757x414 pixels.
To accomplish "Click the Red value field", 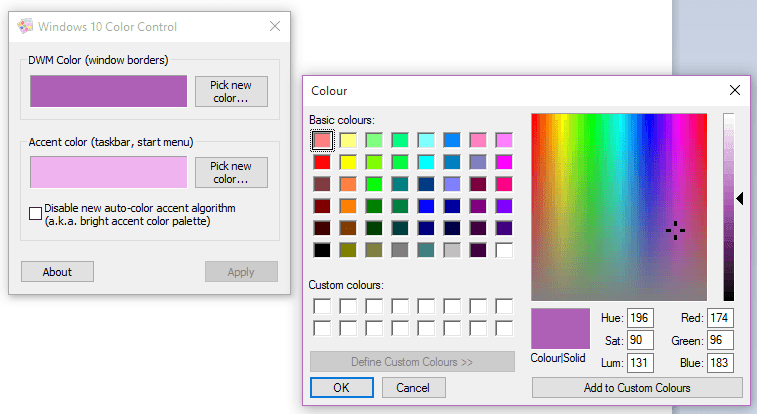I will tap(720, 318).
